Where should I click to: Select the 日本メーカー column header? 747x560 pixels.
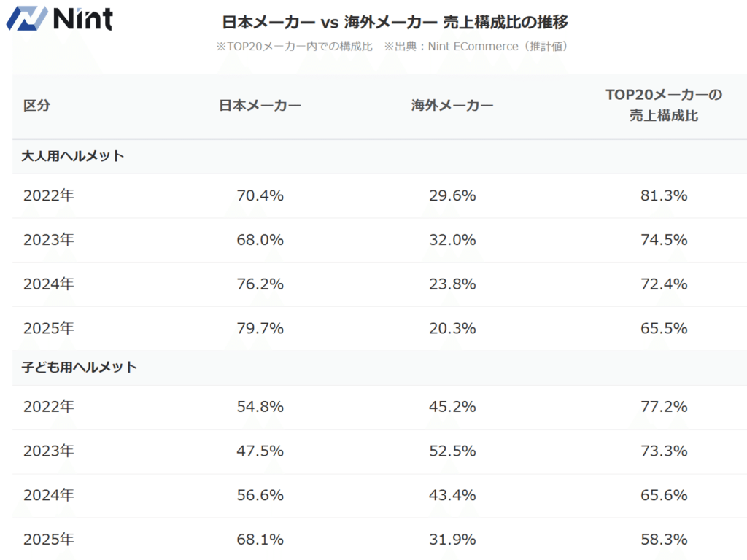click(260, 105)
